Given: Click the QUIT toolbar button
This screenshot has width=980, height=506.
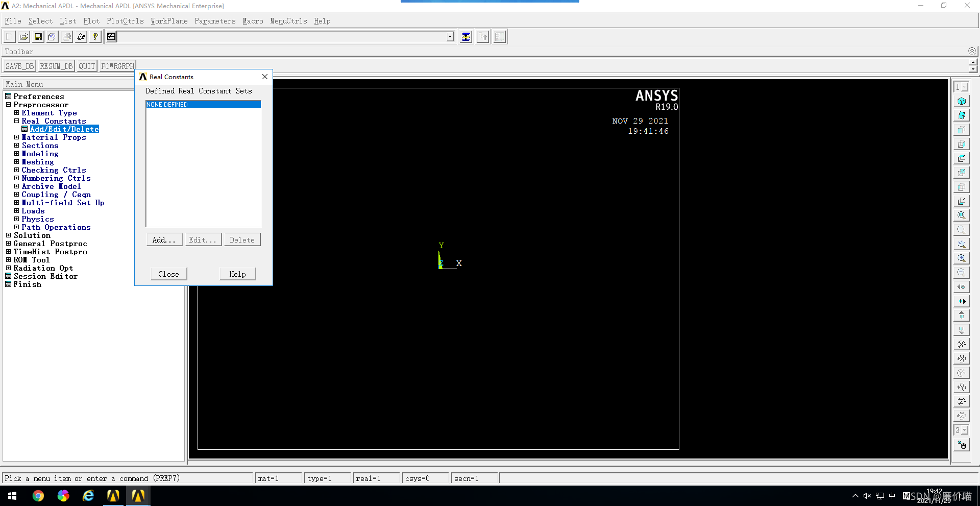Looking at the screenshot, I should 87,66.
